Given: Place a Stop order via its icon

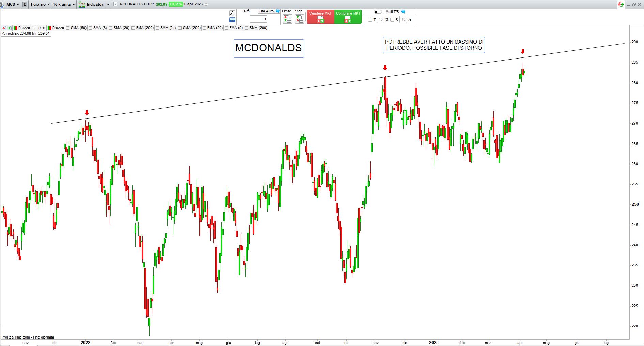Looking at the screenshot, I should pyautogui.click(x=299, y=19).
